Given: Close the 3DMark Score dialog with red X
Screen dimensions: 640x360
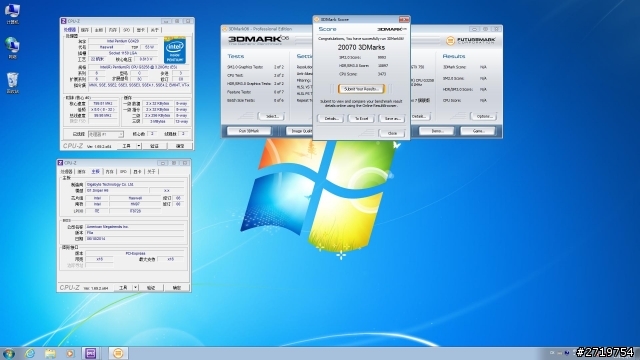Looking at the screenshot, I should pyautogui.click(x=404, y=19).
